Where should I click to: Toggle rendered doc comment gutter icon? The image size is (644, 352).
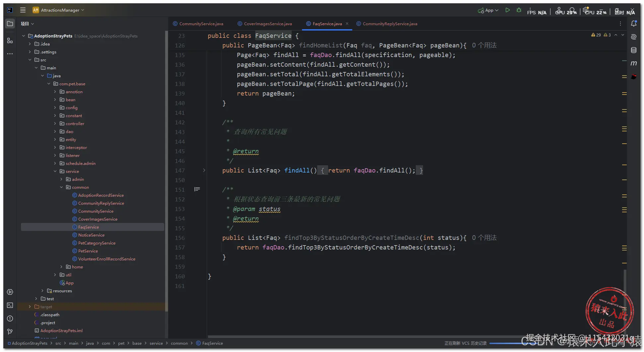(x=197, y=189)
